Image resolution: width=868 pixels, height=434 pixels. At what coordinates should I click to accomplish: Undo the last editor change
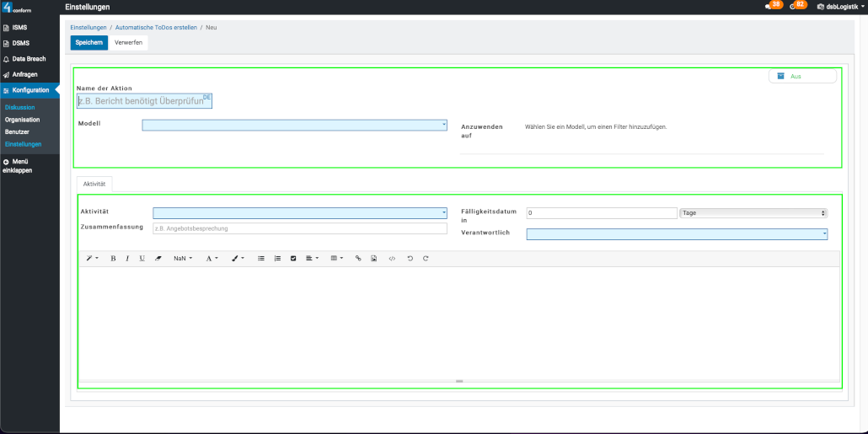(410, 258)
